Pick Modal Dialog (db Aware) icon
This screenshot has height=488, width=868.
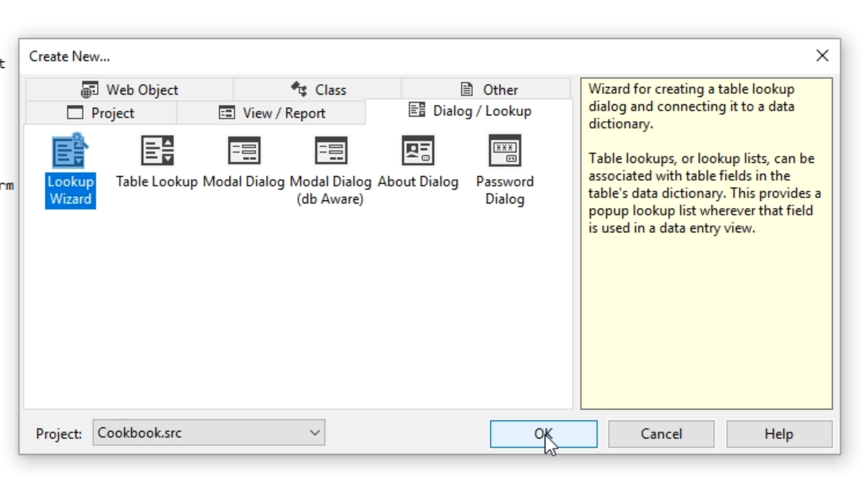tap(330, 150)
